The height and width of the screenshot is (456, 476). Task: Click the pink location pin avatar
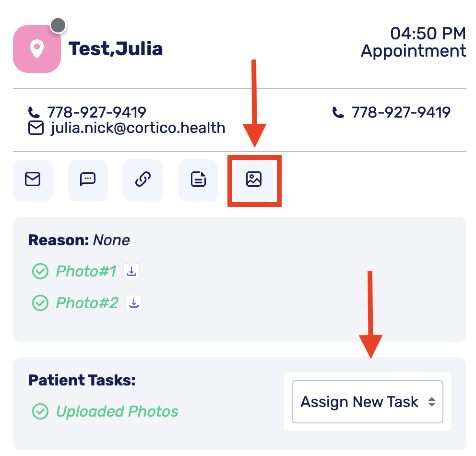click(36, 49)
